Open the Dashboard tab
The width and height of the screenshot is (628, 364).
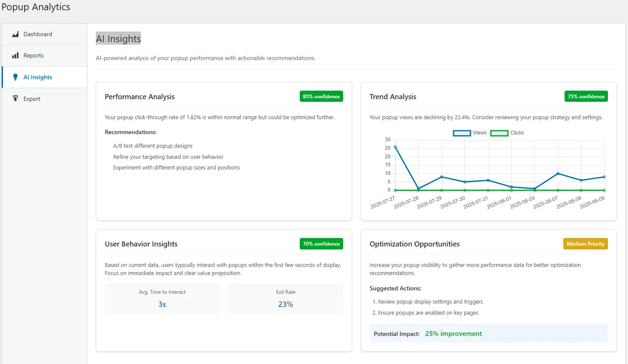click(37, 34)
